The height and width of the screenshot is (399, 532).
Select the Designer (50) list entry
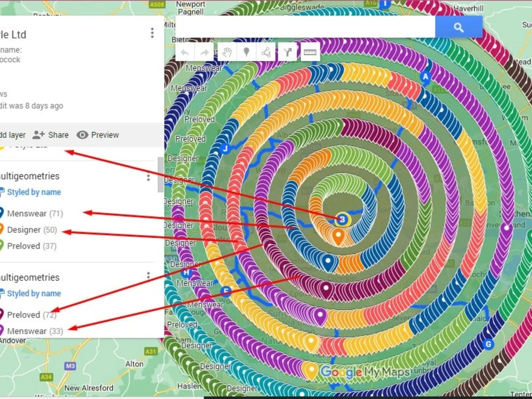click(29, 230)
